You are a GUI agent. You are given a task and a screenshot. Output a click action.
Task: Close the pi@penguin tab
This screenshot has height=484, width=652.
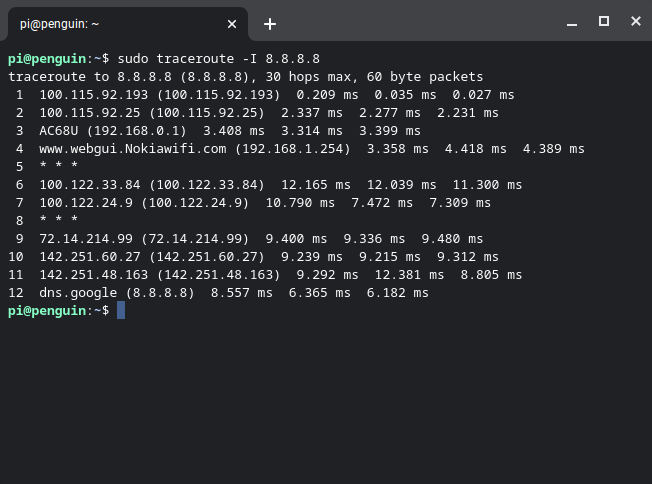click(232, 24)
